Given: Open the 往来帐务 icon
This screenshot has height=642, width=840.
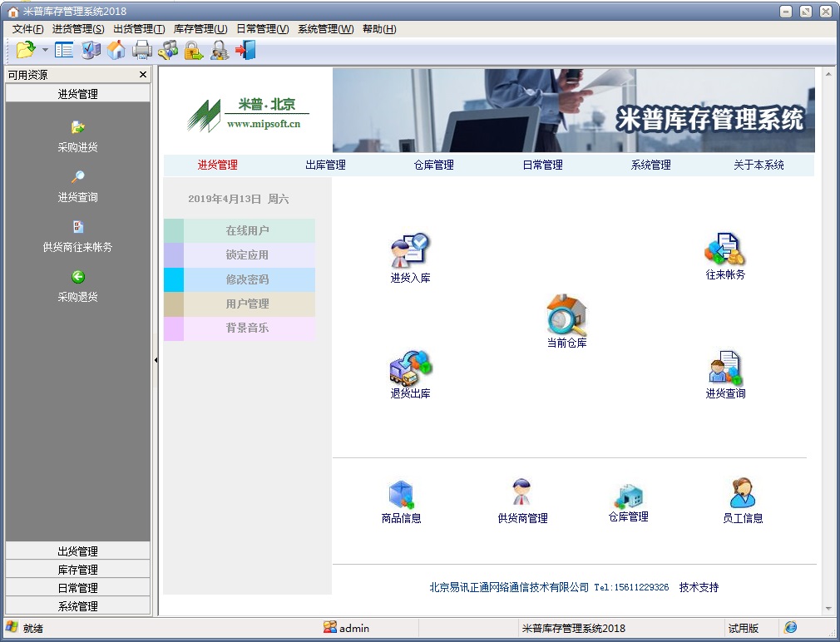Looking at the screenshot, I should (x=725, y=256).
